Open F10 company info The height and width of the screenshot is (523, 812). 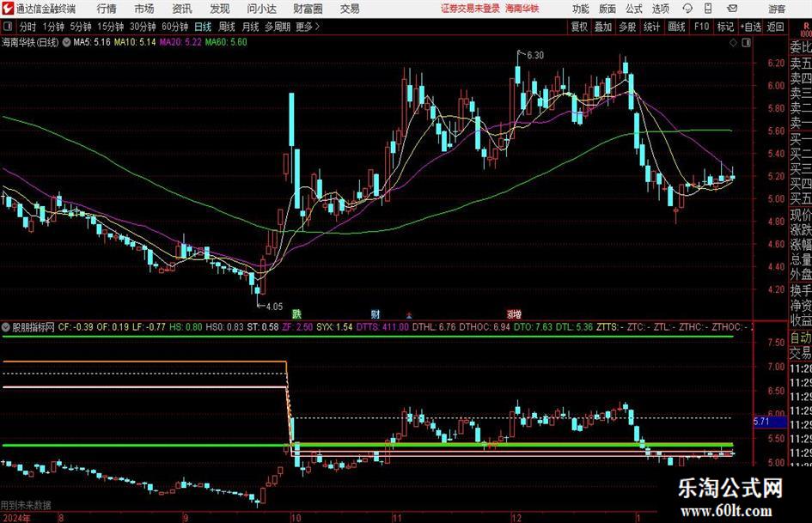pyautogui.click(x=702, y=27)
